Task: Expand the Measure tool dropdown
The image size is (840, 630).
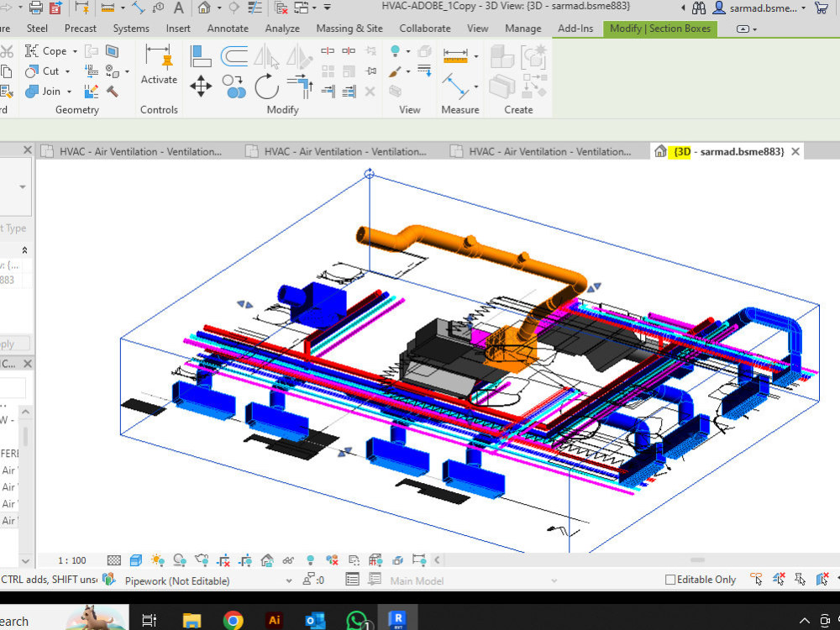Action: [x=475, y=87]
